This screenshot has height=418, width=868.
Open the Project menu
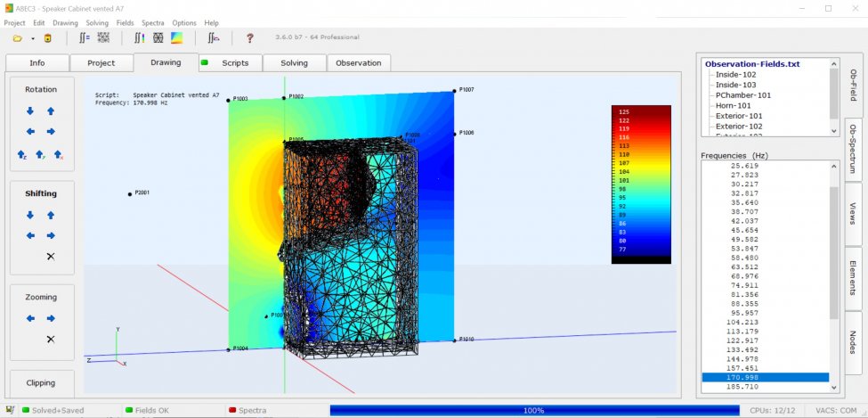click(14, 23)
